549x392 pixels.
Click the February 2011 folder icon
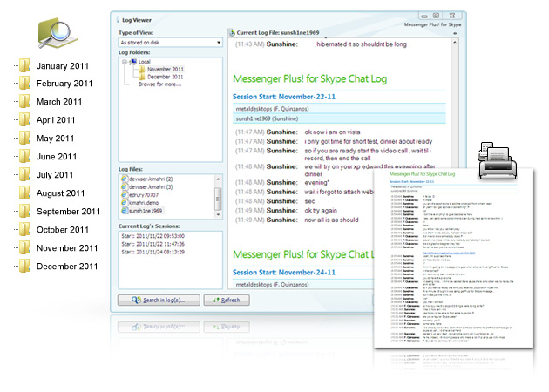click(25, 84)
